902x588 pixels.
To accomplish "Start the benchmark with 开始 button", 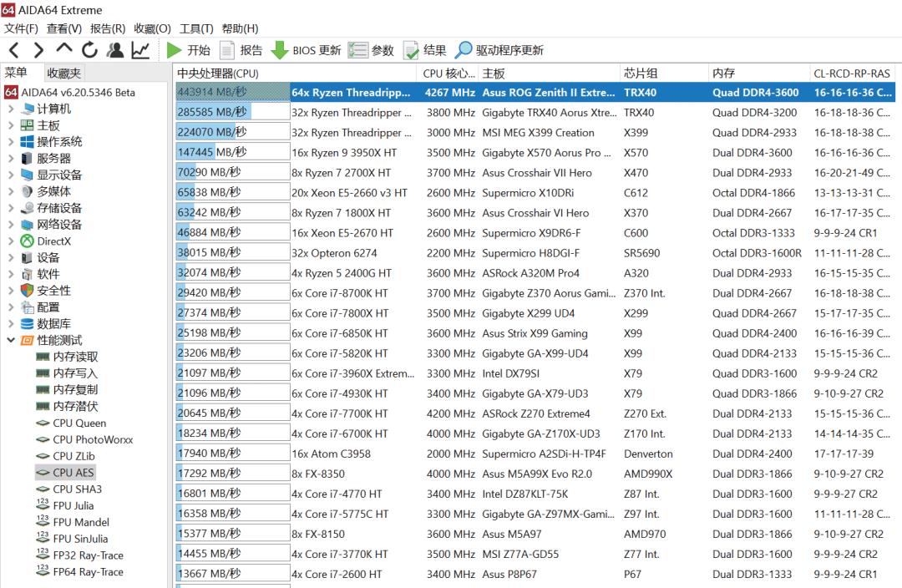I will [x=188, y=50].
